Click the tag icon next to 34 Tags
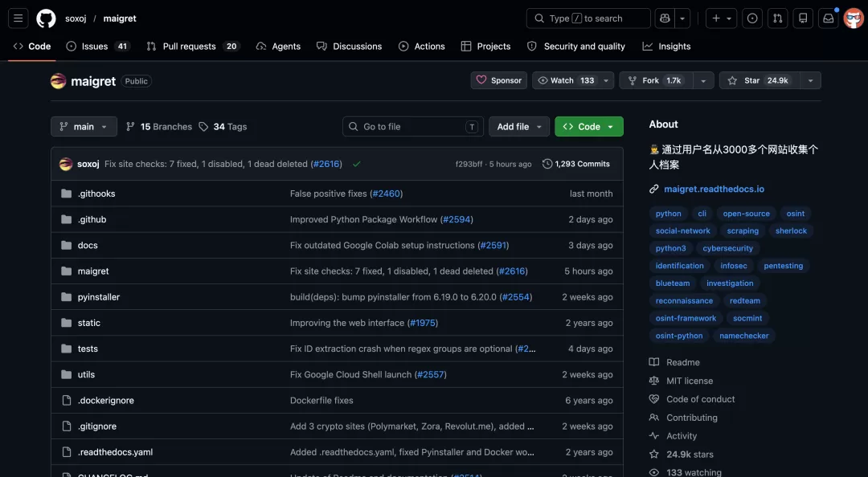Viewport: 868px width, 477px height. click(203, 127)
